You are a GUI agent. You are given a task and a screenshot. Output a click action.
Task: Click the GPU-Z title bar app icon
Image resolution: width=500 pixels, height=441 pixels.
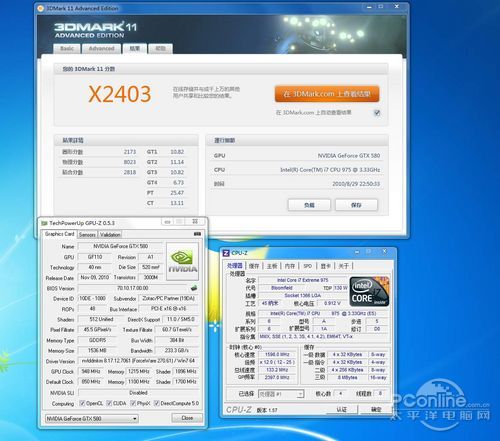(x=44, y=223)
